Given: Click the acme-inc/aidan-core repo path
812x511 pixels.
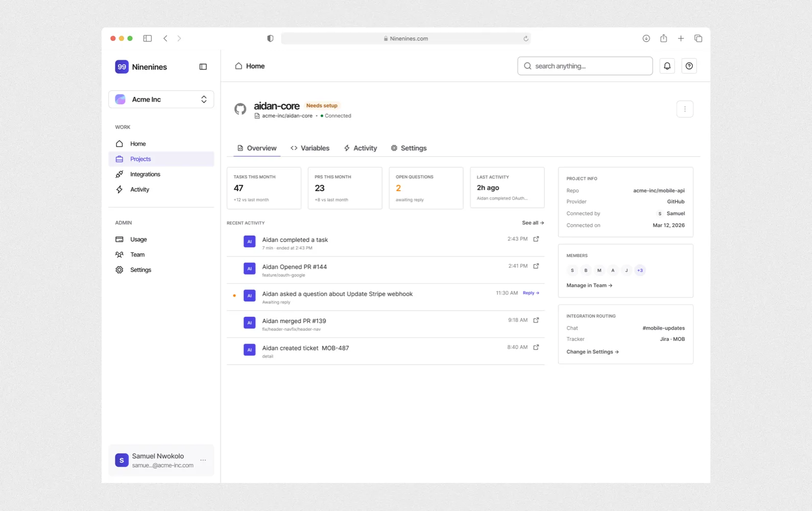Looking at the screenshot, I should (x=287, y=116).
